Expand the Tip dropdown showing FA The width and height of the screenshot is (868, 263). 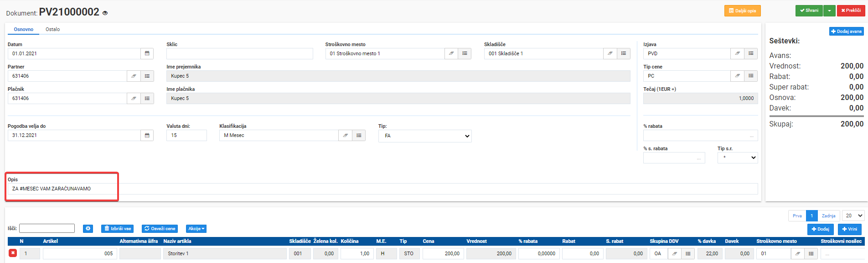coord(425,136)
